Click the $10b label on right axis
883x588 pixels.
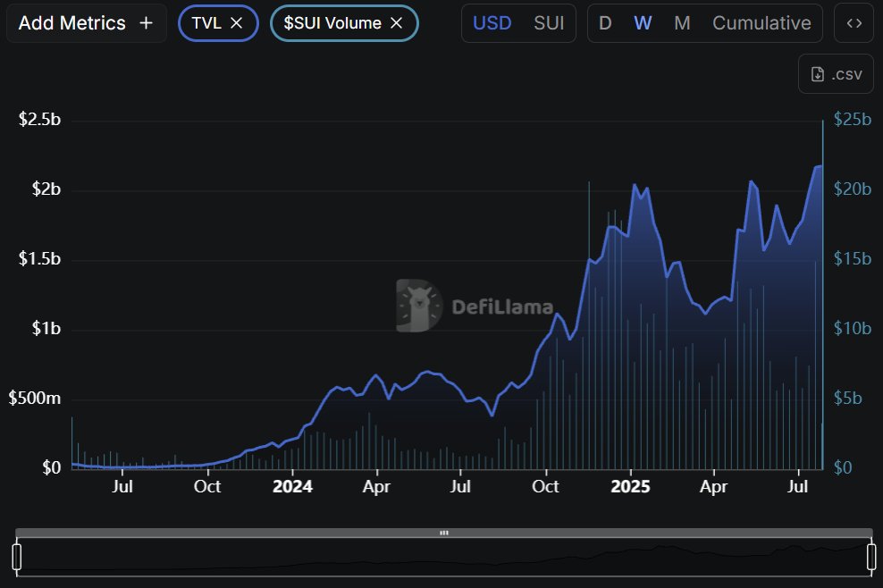click(x=852, y=328)
